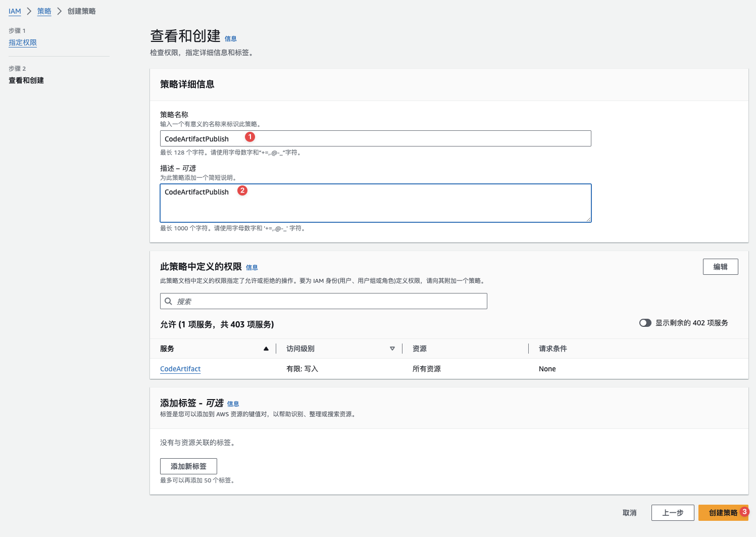This screenshot has width=756, height=537.
Task: Focus the 描述 text area
Action: click(375, 203)
